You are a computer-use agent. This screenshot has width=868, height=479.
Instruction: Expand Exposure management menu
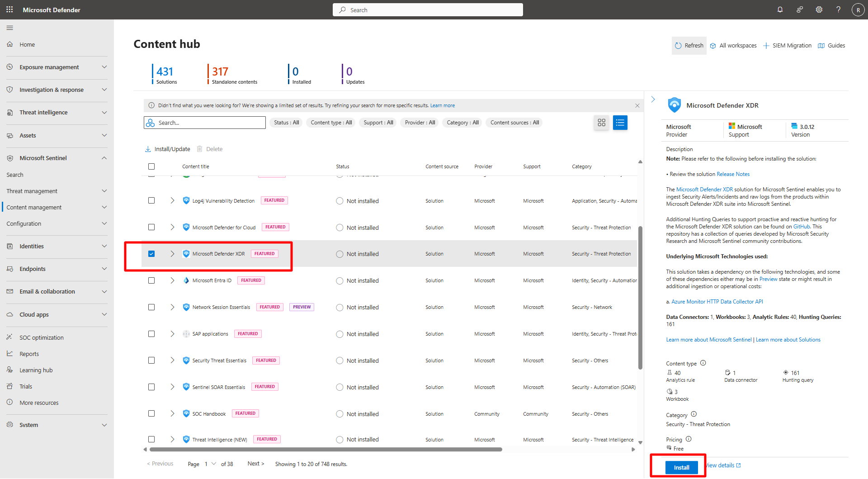(57, 67)
